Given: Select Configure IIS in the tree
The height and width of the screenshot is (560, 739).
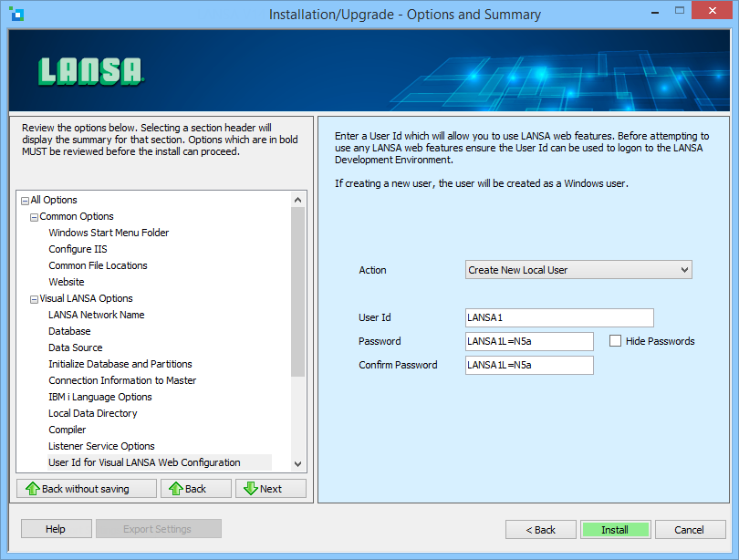Looking at the screenshot, I should 78,249.
